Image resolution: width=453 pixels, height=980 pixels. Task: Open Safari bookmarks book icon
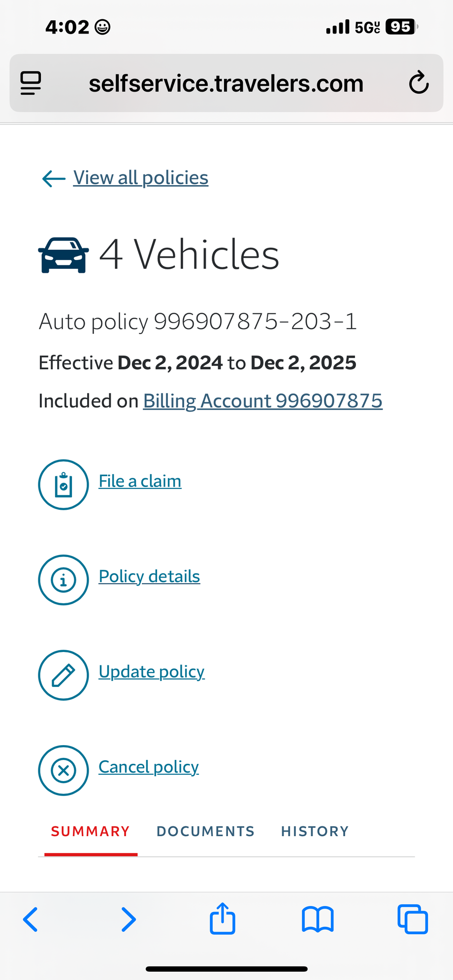[318, 919]
